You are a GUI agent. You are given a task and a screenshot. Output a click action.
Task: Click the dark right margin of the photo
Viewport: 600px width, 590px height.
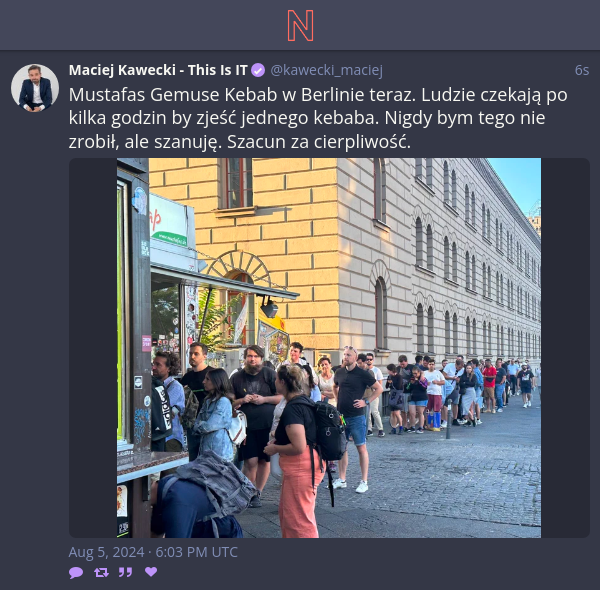coord(565,348)
